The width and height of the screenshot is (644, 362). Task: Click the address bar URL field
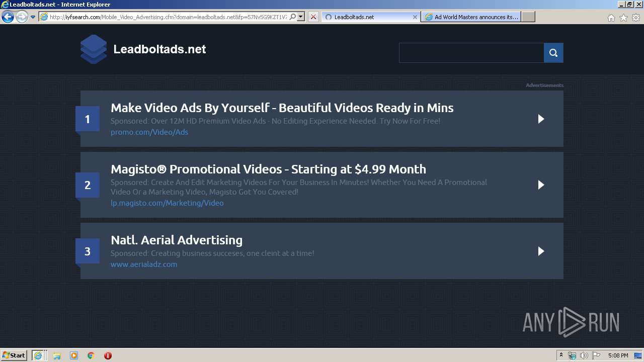coord(168,17)
